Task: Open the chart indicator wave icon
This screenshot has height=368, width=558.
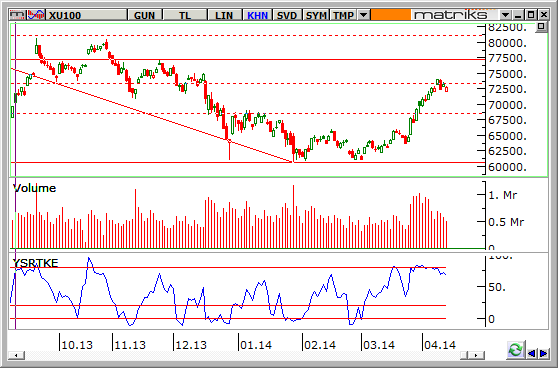Action: coord(36,15)
